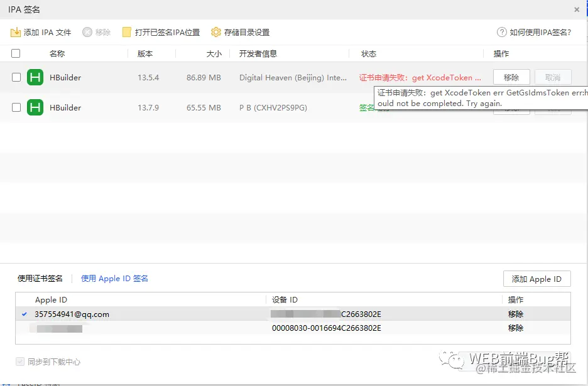This screenshot has height=386, width=588.
Task: Check the HBuilder 13.7.9 row checkbox
Action: click(x=16, y=107)
